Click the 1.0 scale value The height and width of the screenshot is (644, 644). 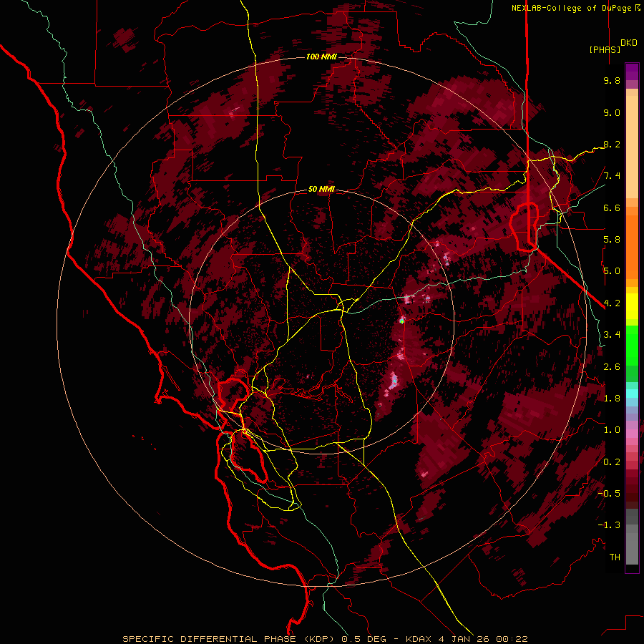coord(612,430)
